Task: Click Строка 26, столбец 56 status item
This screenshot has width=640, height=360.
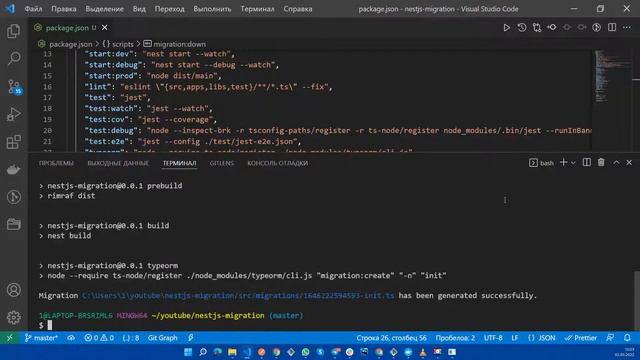Action: click(391, 338)
